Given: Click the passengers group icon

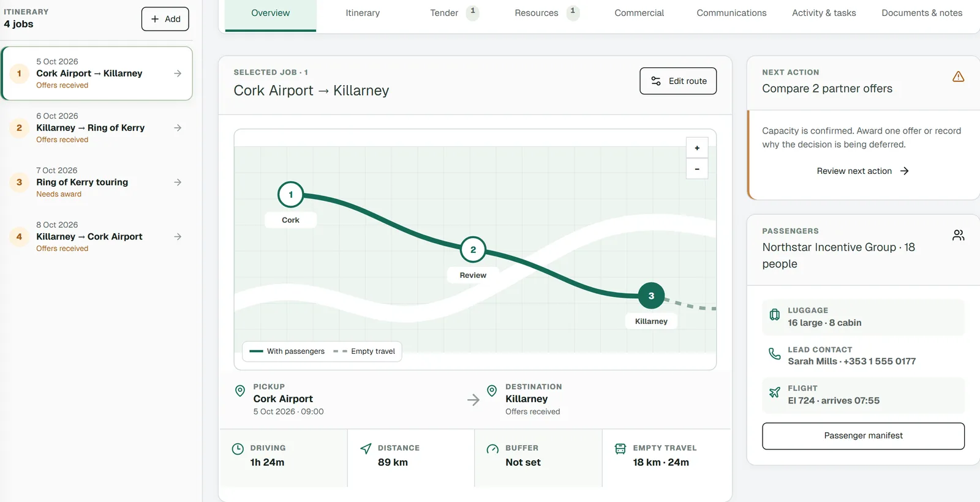Looking at the screenshot, I should point(959,235).
